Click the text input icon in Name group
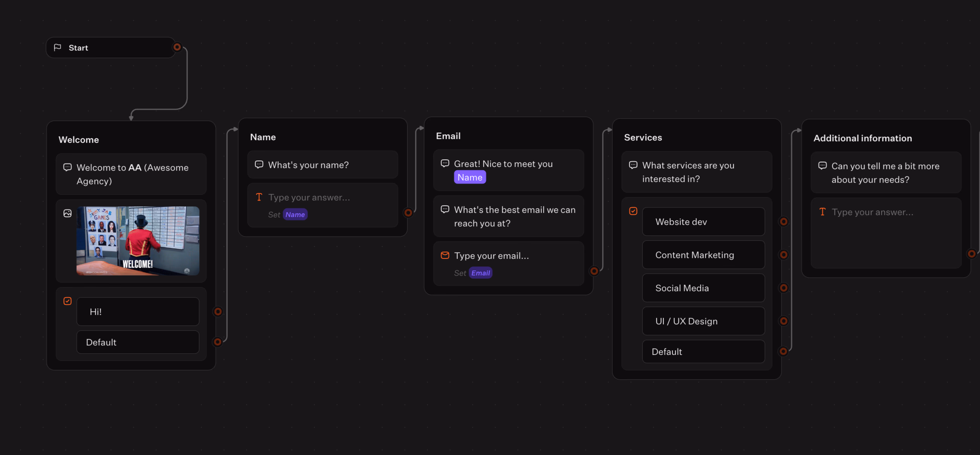This screenshot has width=980, height=455. (259, 197)
